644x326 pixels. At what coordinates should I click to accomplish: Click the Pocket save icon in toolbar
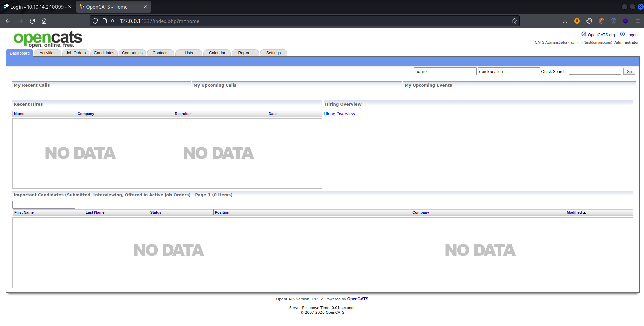tap(565, 21)
